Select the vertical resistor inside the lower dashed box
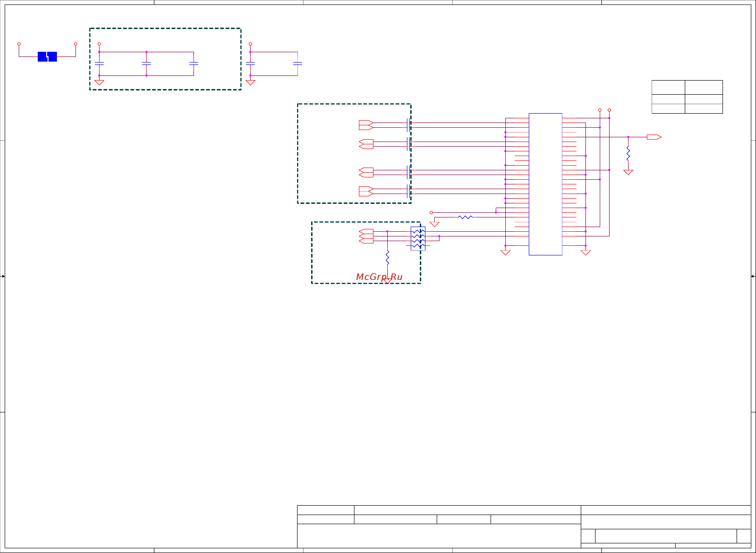The width and height of the screenshot is (756, 553). tap(387, 258)
